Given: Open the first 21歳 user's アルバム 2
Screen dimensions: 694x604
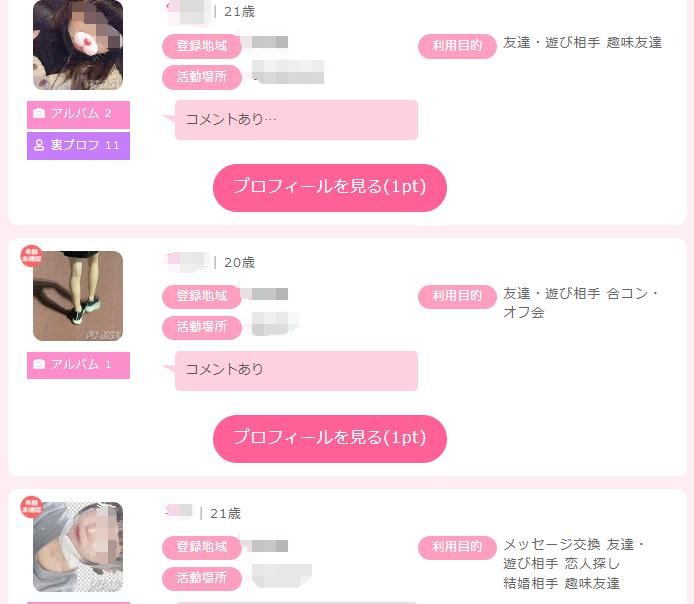Looking at the screenshot, I should 78,114.
